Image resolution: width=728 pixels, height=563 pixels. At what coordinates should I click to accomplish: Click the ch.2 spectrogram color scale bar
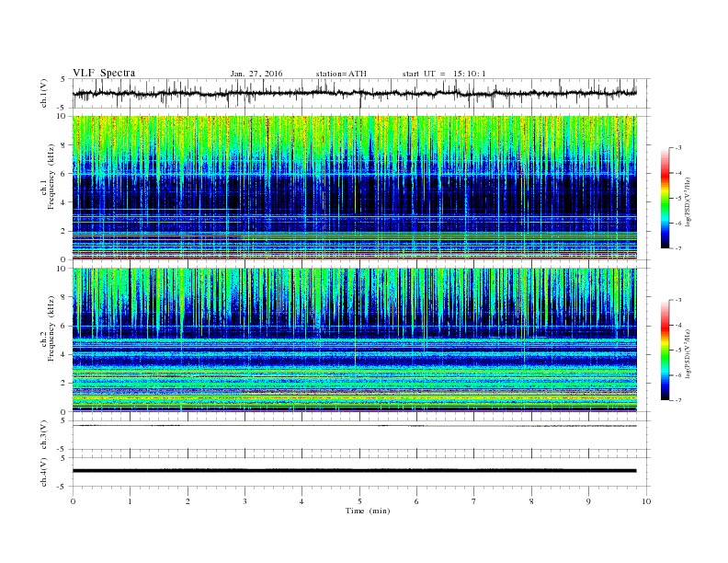[665, 350]
